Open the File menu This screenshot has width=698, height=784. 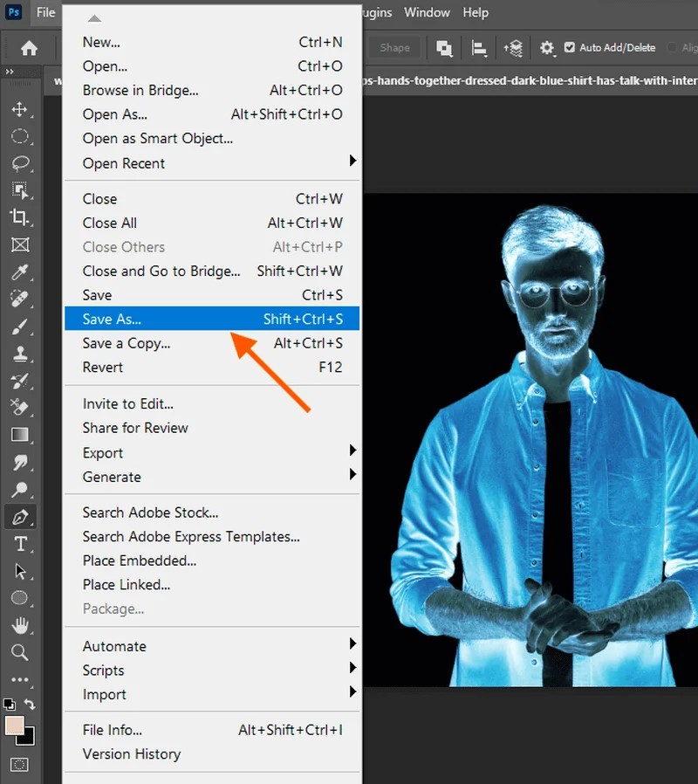coord(45,12)
